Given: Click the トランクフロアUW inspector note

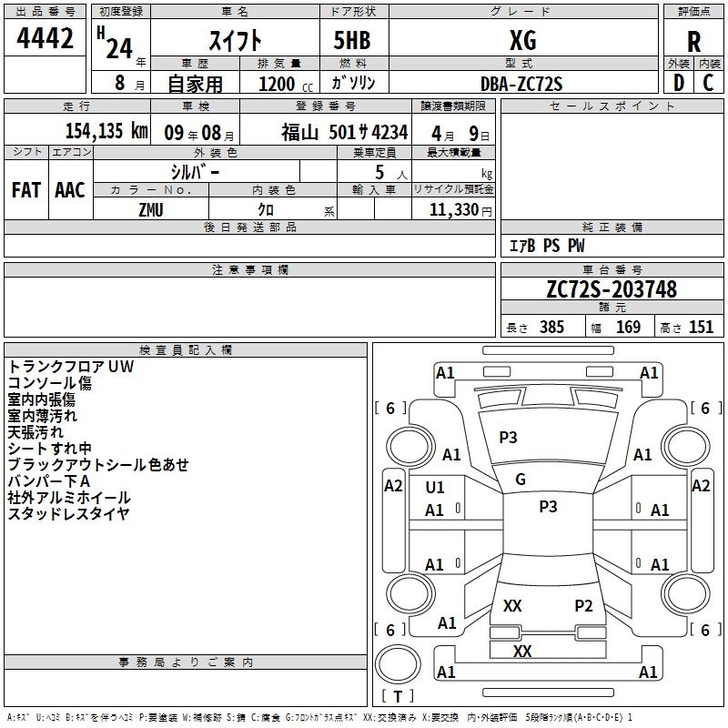Looking at the screenshot, I should coord(69,367).
